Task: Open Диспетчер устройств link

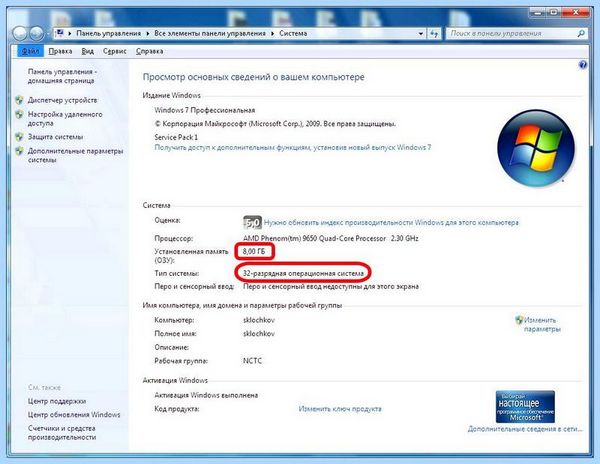Action: 62,100
